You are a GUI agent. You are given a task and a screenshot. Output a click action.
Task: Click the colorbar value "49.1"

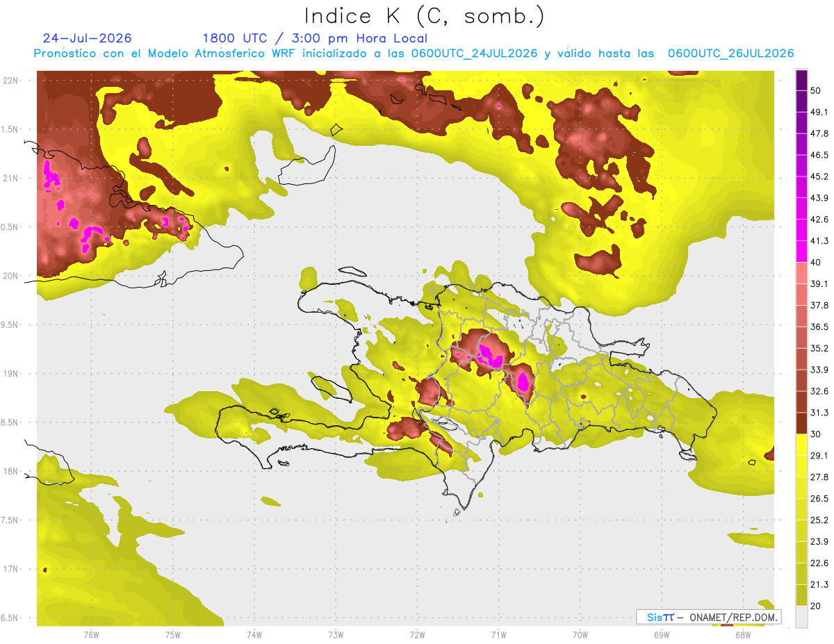tap(819, 112)
